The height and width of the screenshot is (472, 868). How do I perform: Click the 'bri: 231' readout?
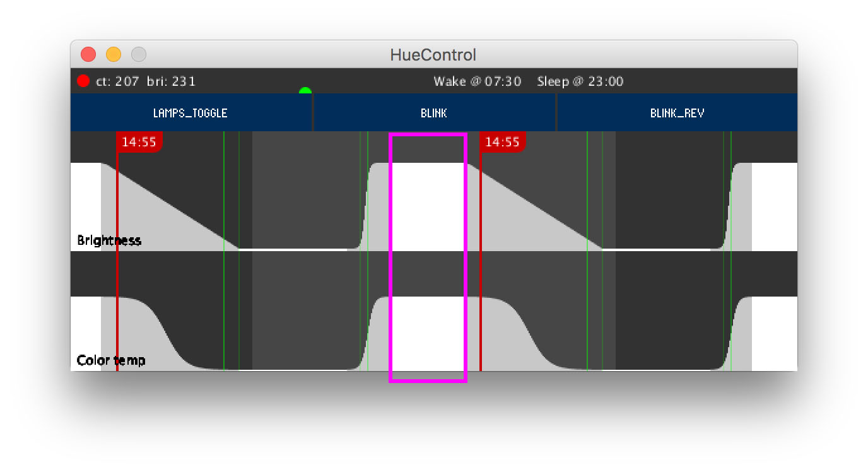171,81
